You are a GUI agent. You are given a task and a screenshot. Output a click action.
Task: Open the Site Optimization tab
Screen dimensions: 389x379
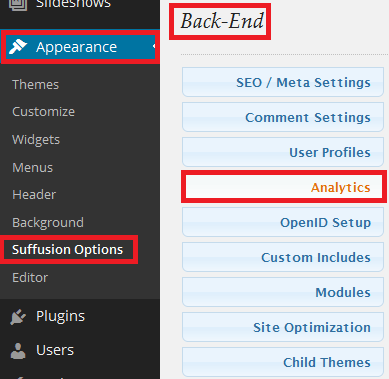(283, 327)
